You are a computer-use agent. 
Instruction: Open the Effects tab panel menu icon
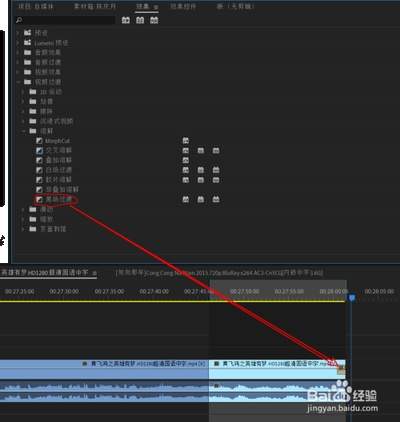point(156,7)
